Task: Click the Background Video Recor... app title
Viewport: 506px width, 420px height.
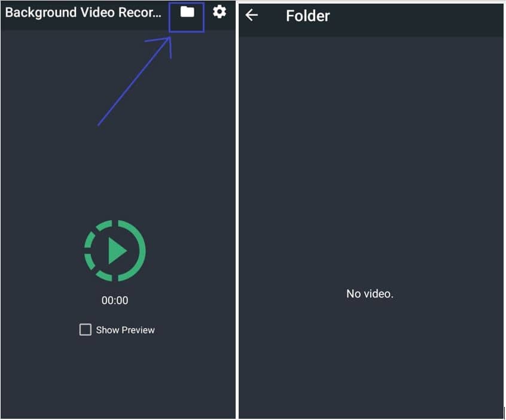Action: point(83,13)
